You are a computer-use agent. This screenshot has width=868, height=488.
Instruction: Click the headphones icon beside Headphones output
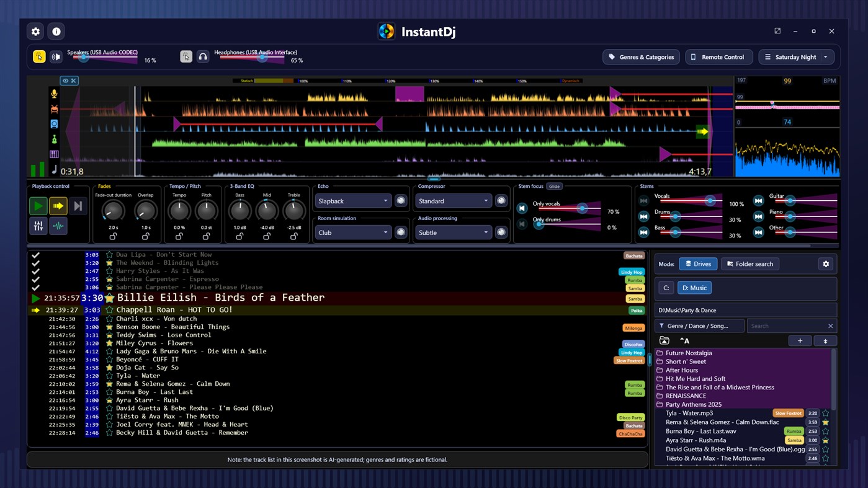[203, 57]
